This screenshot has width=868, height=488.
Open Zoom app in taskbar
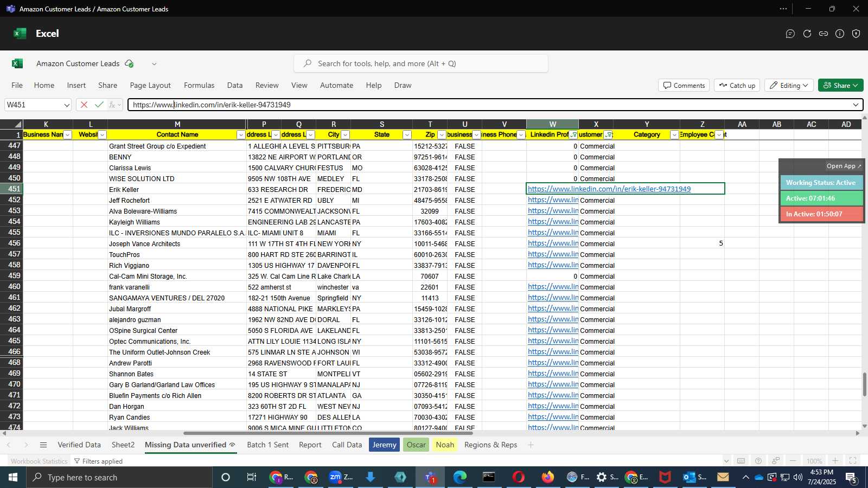(x=341, y=477)
